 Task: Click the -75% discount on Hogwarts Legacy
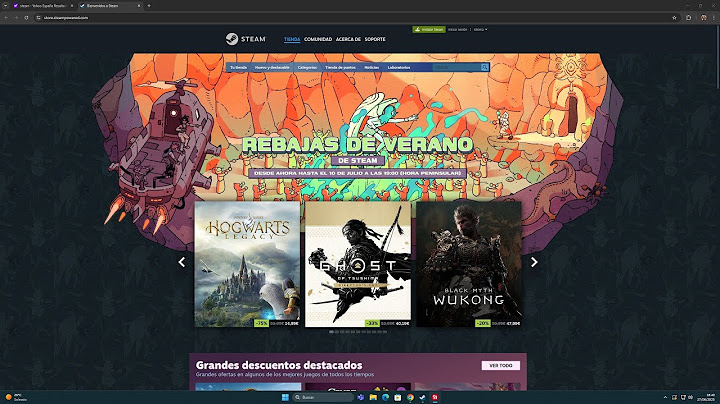pos(261,323)
